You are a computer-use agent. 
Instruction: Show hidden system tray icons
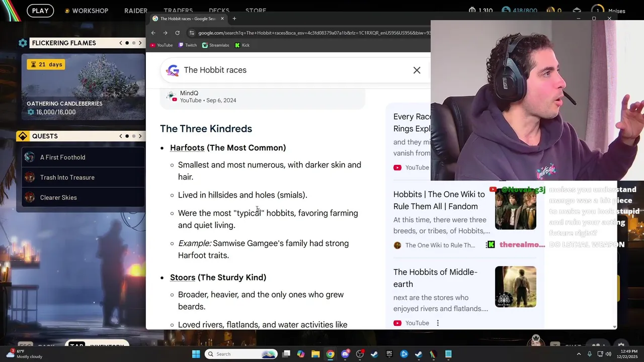click(579, 354)
